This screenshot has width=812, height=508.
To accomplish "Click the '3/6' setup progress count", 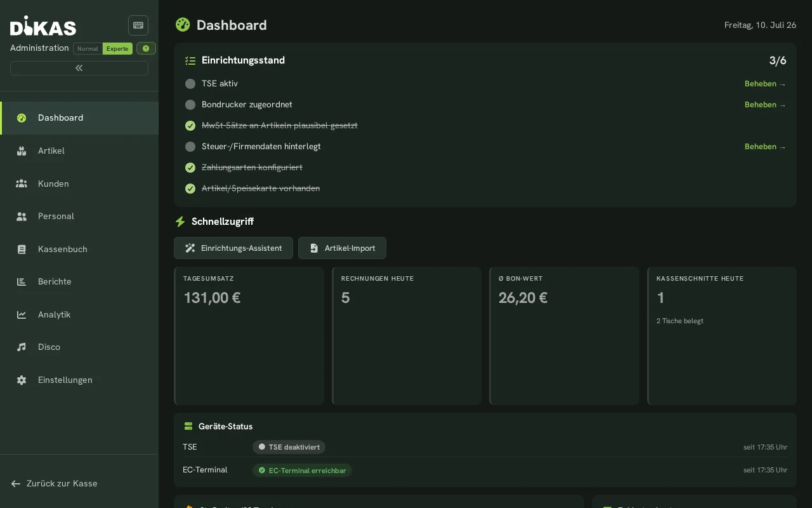I will point(778,60).
